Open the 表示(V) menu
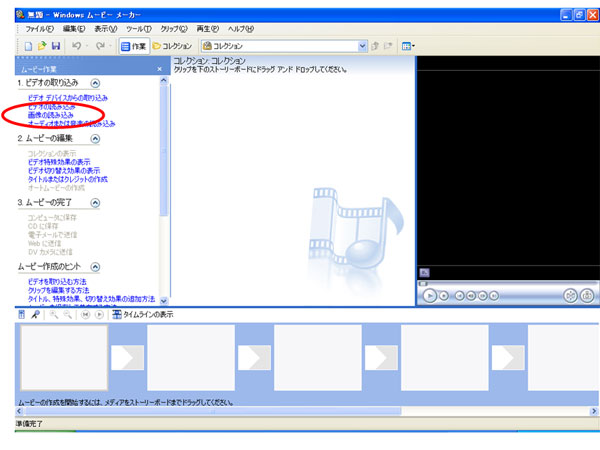 tap(106, 29)
